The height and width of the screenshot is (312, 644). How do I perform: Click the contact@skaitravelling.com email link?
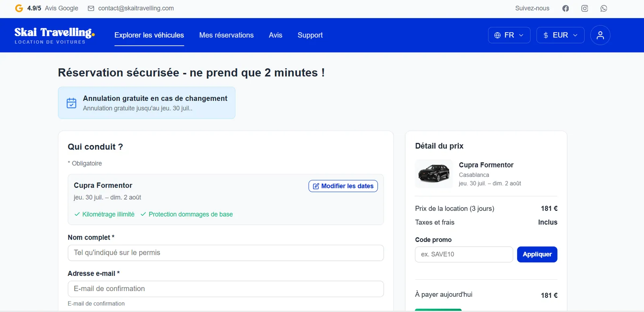(136, 8)
